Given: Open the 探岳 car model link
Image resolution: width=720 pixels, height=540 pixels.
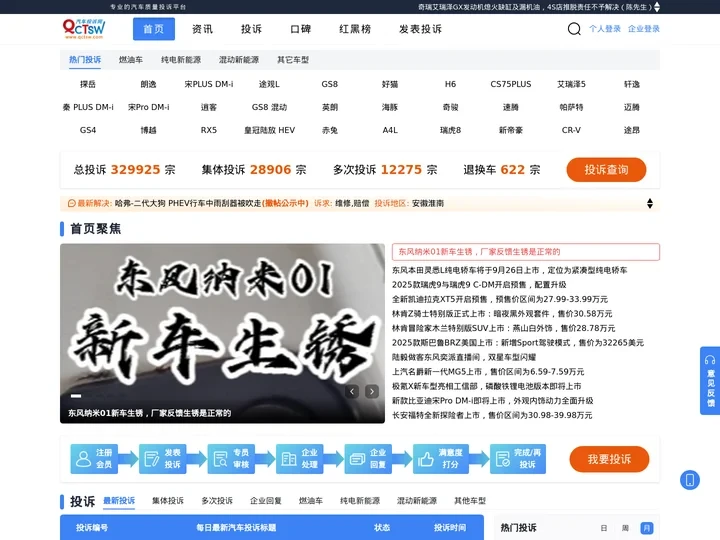Looking at the screenshot, I should click(x=88, y=84).
